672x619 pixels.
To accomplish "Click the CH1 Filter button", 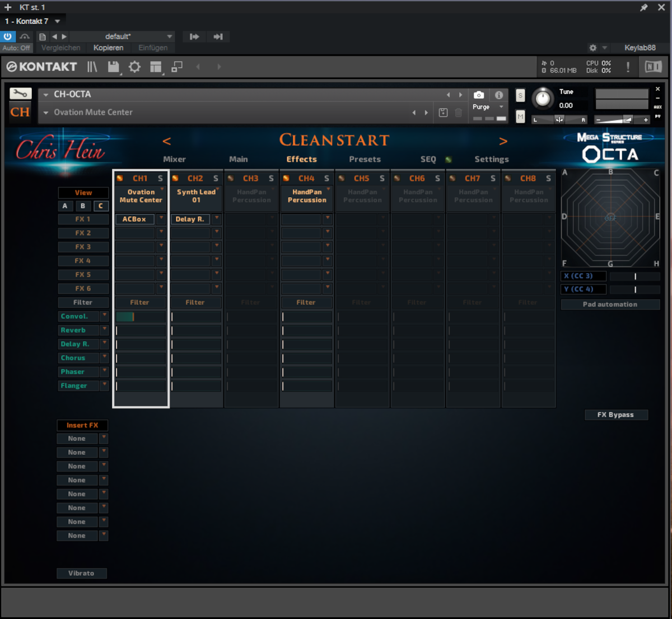I will [x=140, y=302].
